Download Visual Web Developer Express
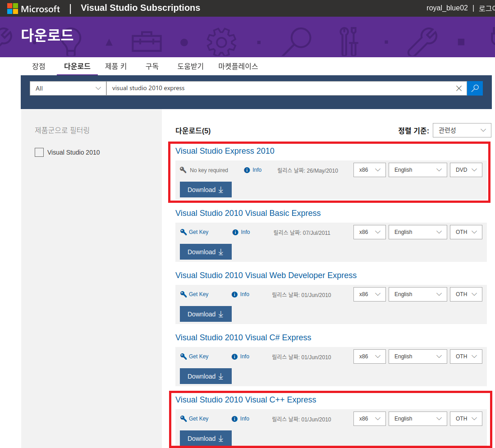Viewport: 495px width, 448px height. [x=206, y=314]
